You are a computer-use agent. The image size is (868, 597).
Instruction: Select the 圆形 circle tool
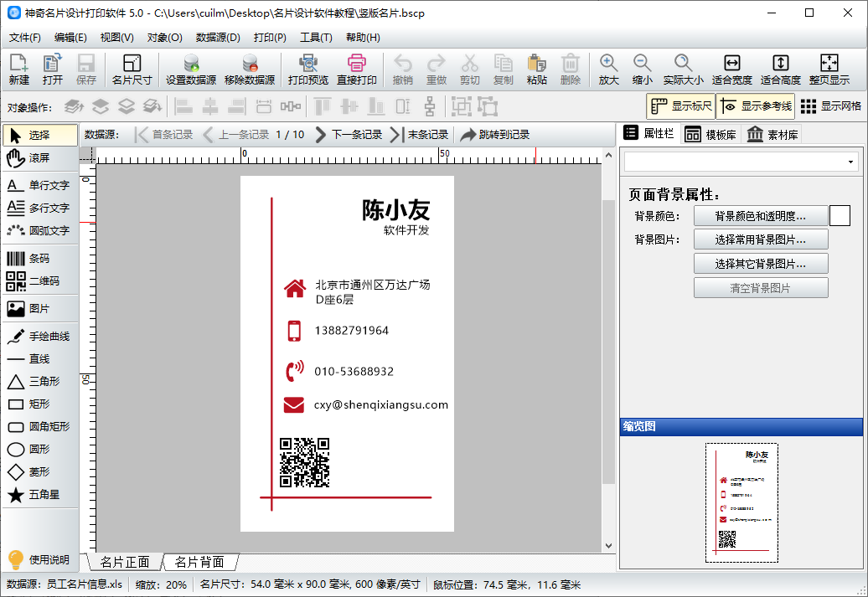pos(40,450)
